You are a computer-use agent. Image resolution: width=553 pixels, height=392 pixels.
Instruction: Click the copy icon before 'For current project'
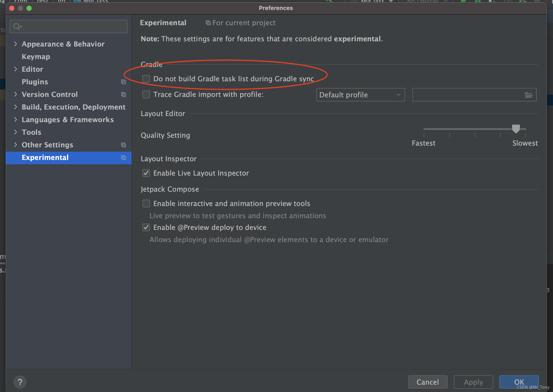pos(208,23)
